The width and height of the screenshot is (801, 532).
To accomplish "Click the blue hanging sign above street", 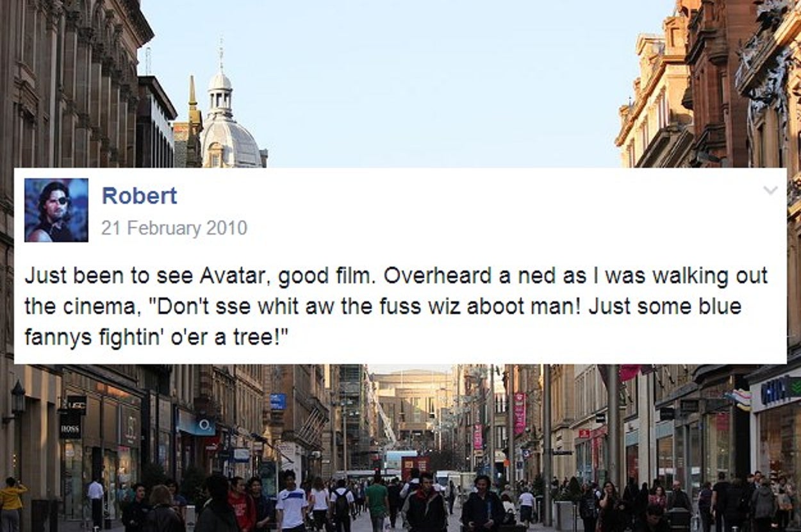I will click(x=277, y=401).
